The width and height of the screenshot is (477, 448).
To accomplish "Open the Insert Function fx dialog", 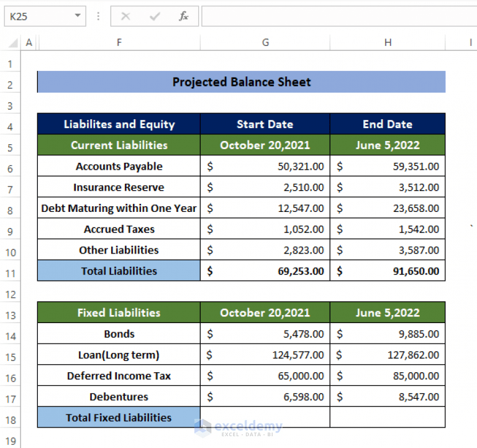I will [x=183, y=16].
